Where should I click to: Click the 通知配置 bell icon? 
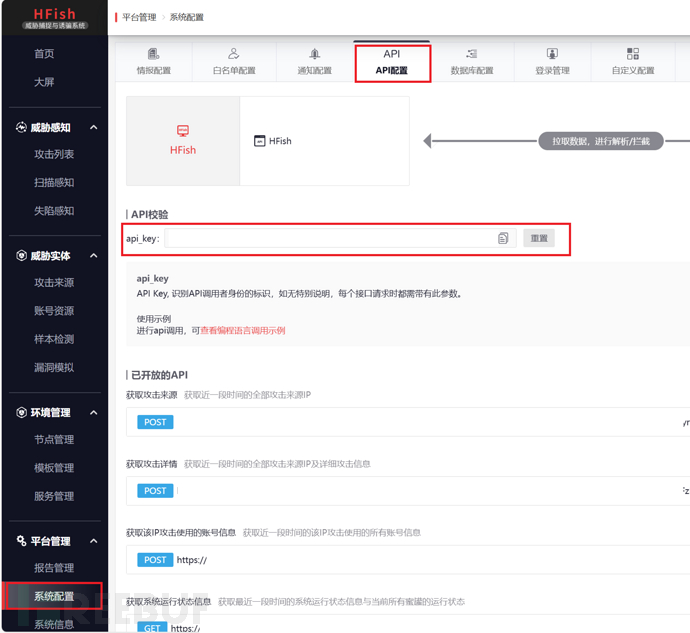(314, 54)
